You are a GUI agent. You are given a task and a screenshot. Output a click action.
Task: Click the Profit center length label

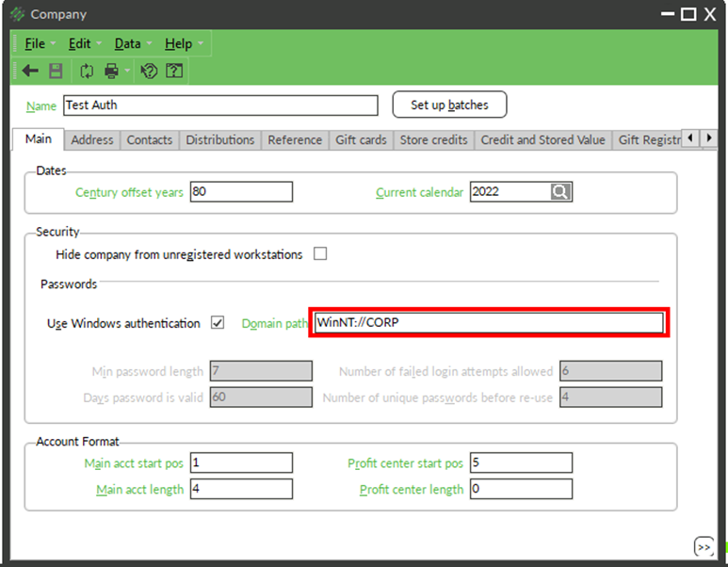(412, 490)
